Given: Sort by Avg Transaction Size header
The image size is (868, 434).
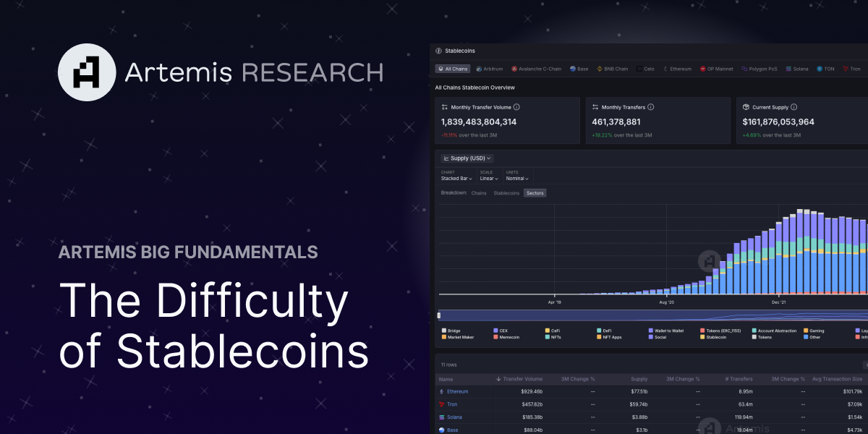Looking at the screenshot, I should pos(837,379).
